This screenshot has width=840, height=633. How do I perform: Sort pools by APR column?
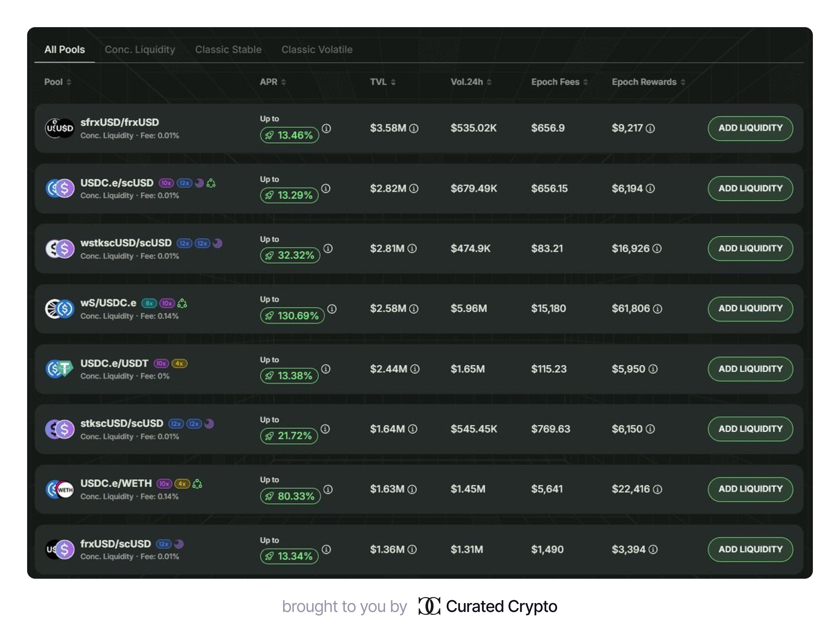[x=272, y=82]
